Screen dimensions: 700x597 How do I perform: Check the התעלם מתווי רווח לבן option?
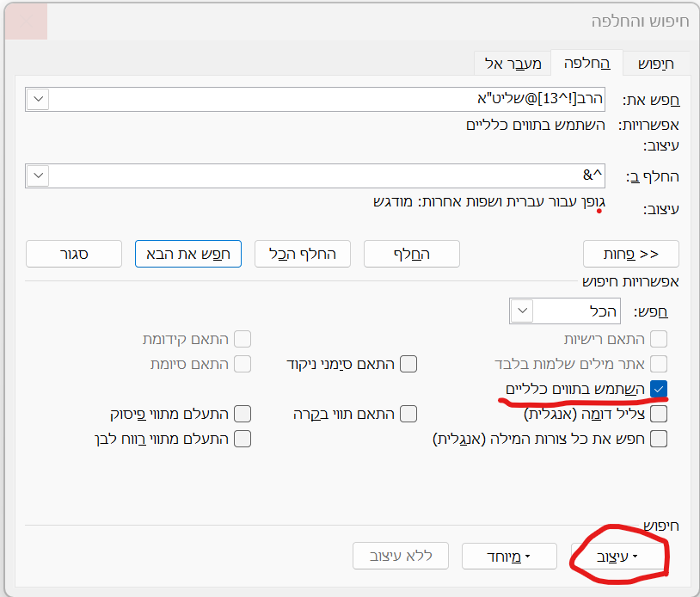243,439
